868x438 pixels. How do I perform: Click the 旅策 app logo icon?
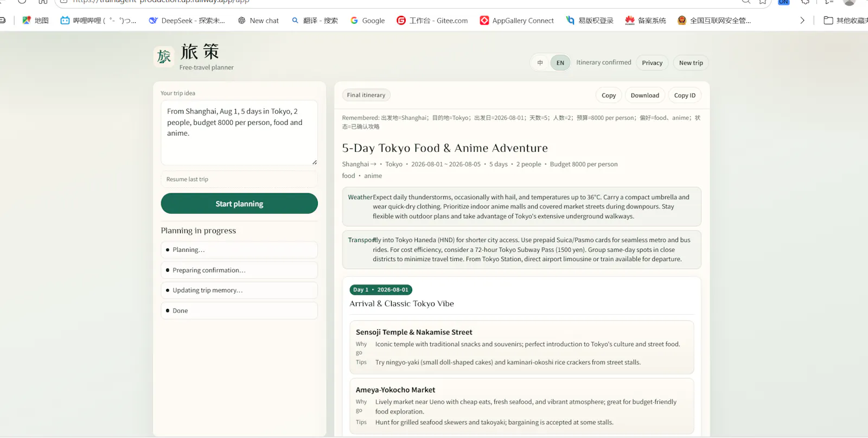164,56
